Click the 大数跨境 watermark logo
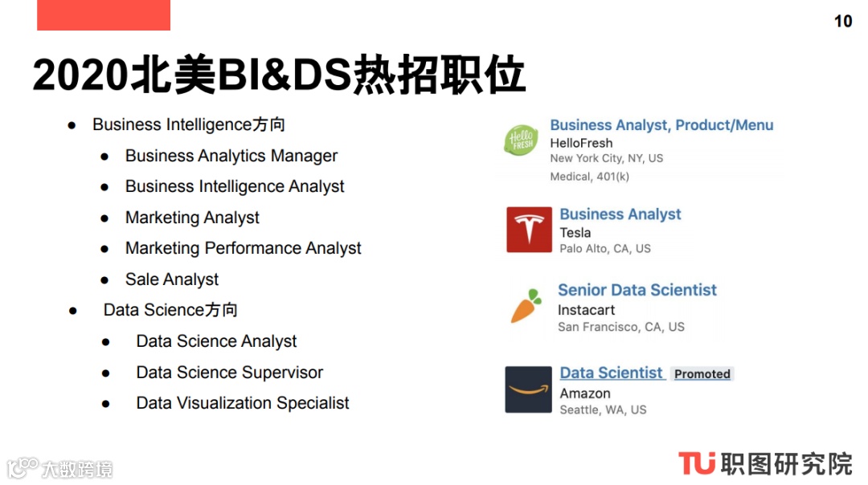This screenshot has height=485, width=868. (x=59, y=468)
